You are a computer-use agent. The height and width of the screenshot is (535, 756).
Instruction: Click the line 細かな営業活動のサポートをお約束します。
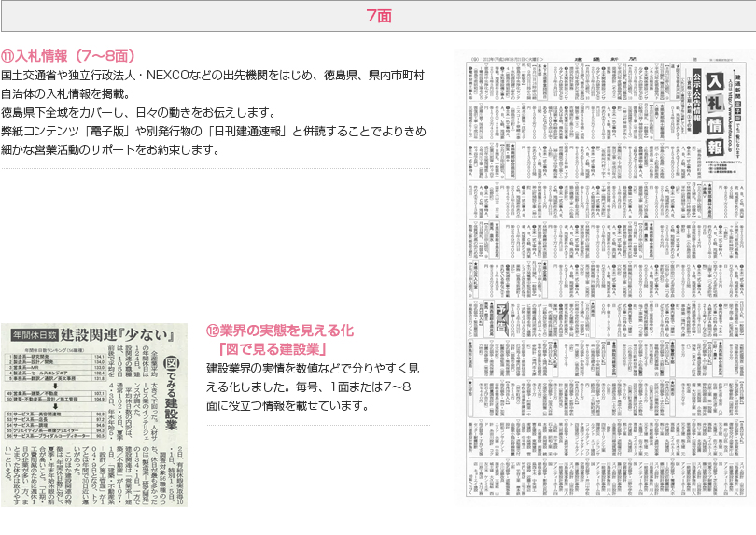[x=110, y=150]
